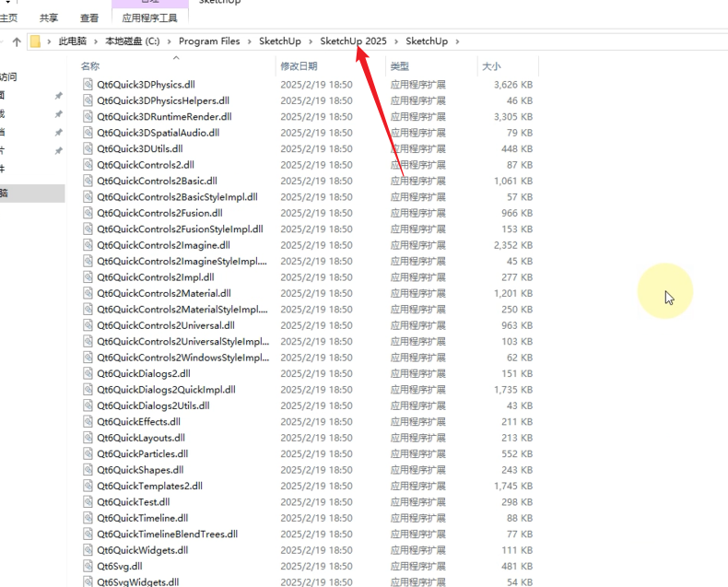Image resolution: width=728 pixels, height=587 pixels.
Task: Expand the chevron before 此电脑 in the address bar
Action: click(x=49, y=41)
